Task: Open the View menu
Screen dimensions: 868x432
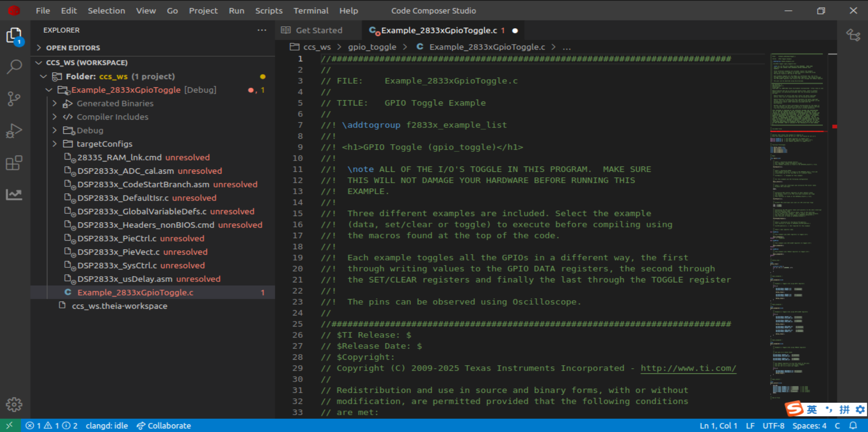Action: (x=146, y=10)
